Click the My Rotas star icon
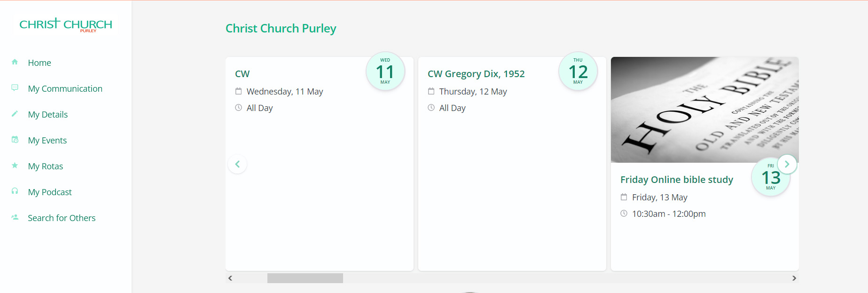The height and width of the screenshot is (293, 868). tap(15, 166)
